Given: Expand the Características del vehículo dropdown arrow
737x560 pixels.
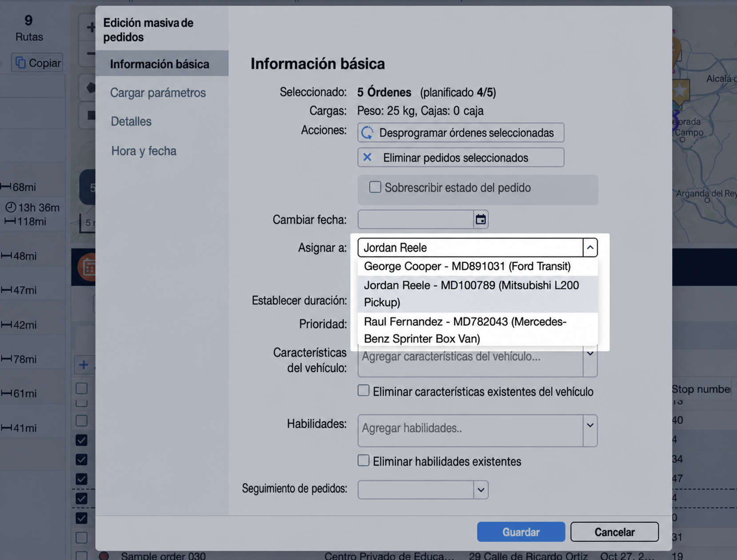Looking at the screenshot, I should point(590,354).
